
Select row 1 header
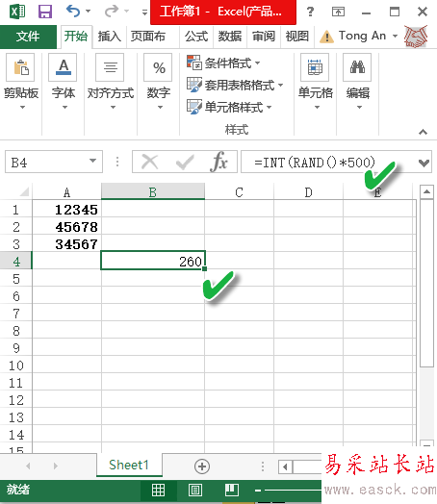click(x=15, y=210)
